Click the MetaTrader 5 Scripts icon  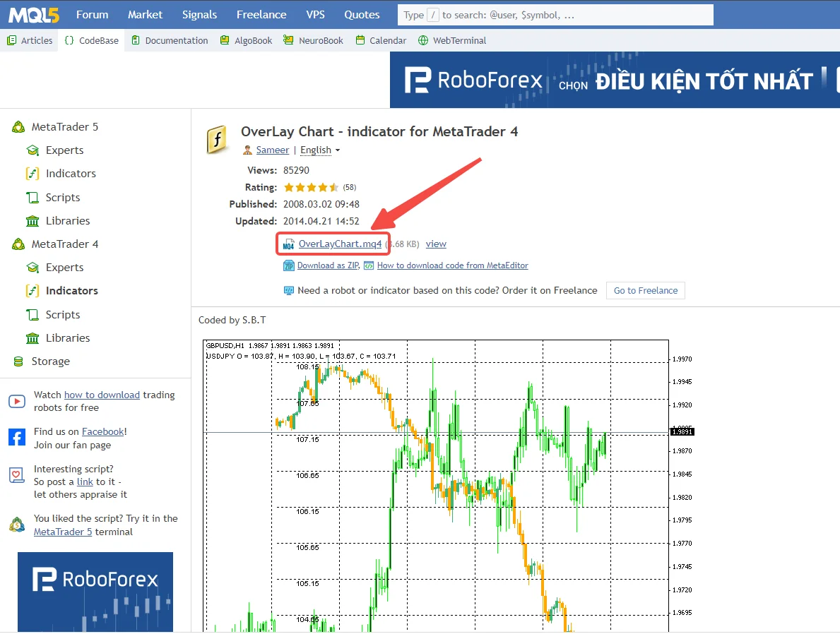(32, 198)
